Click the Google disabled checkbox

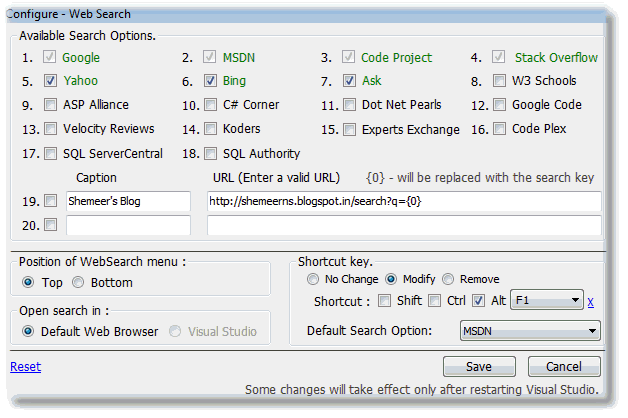click(x=49, y=57)
